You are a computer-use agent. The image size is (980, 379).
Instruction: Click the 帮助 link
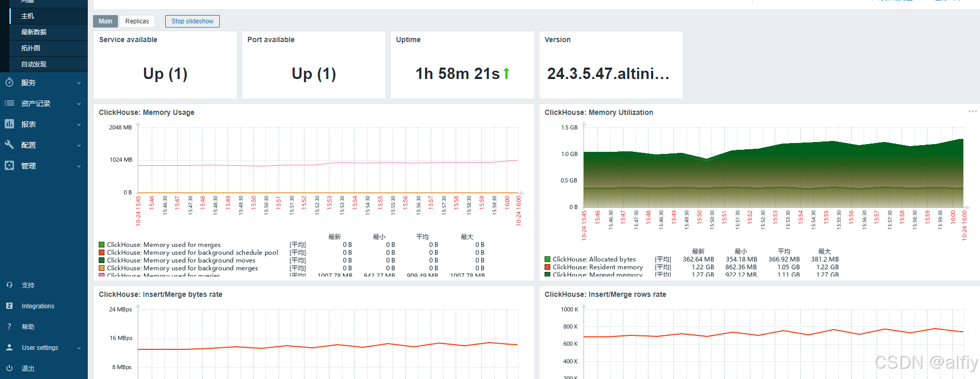coord(28,327)
